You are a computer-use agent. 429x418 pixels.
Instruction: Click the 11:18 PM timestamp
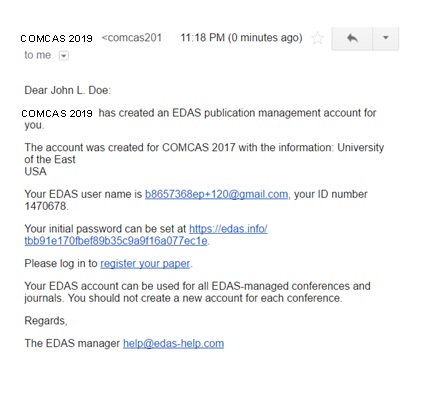[x=241, y=38]
